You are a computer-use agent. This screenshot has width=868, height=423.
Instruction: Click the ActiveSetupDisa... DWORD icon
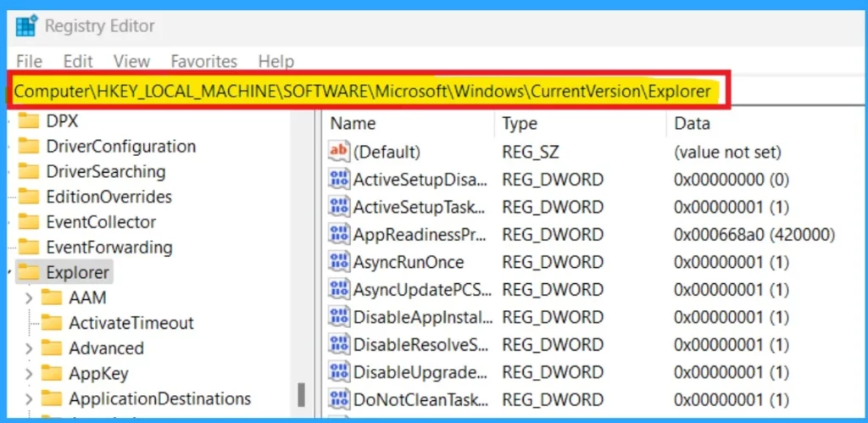[339, 179]
